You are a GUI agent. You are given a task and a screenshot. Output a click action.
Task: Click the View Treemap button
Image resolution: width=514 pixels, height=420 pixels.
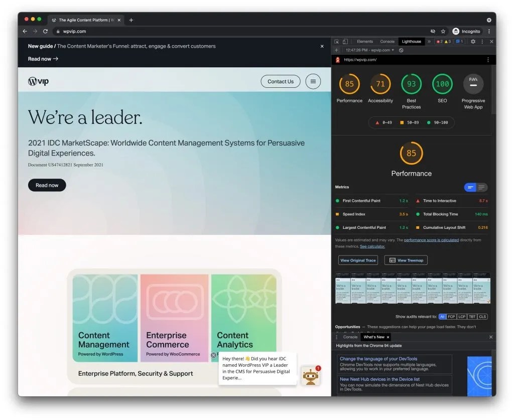406,260
